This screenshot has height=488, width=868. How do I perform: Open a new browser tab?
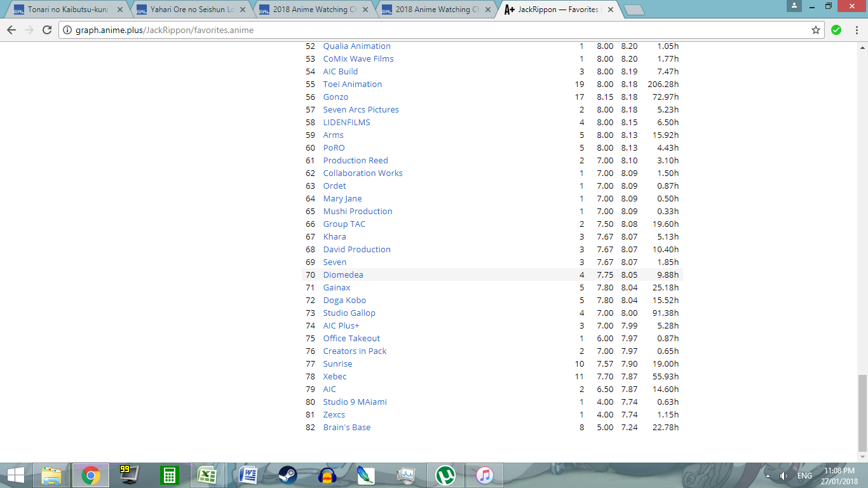(634, 10)
